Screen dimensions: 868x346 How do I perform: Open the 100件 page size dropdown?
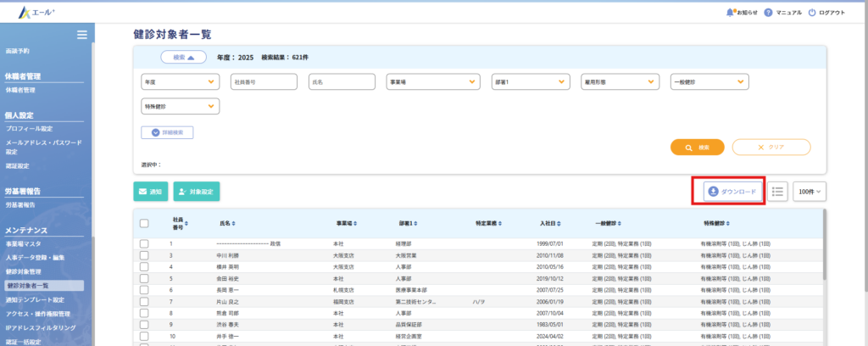point(810,193)
